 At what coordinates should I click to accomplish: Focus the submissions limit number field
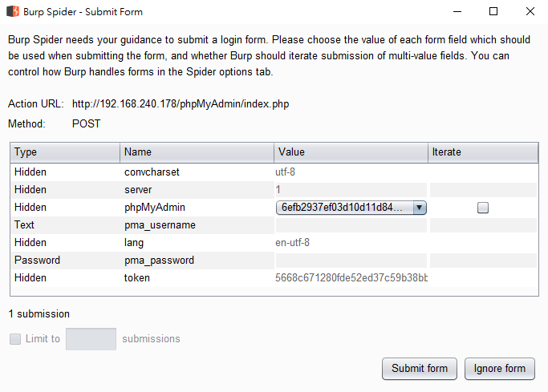coord(91,339)
